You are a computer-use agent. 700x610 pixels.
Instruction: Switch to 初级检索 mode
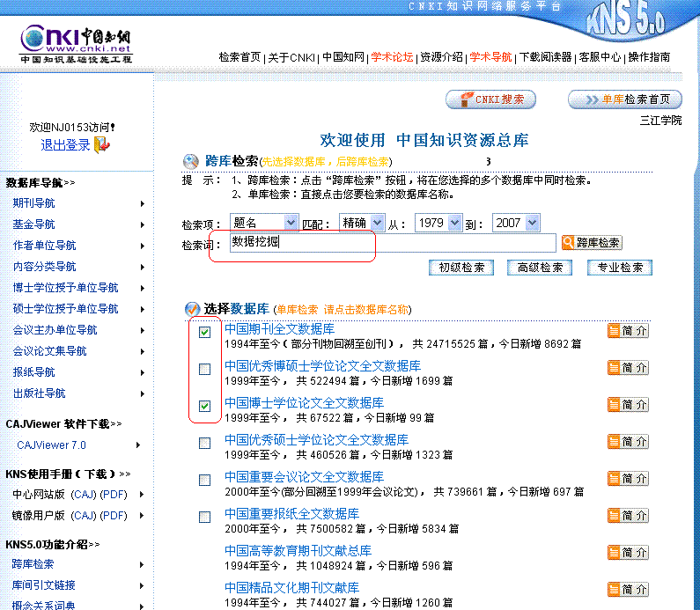[461, 268]
